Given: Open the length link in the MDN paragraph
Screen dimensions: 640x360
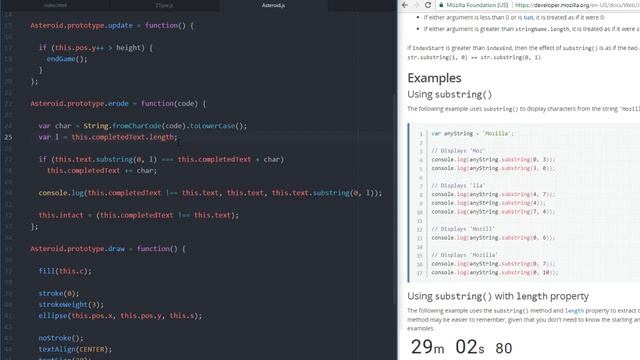Looking at the screenshot, I should coord(574,311).
